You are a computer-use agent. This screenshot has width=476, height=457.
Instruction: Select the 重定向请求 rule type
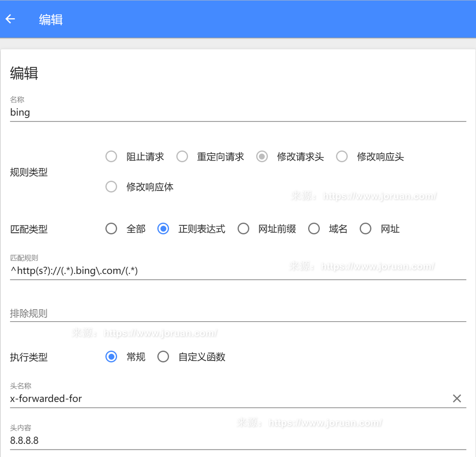click(182, 156)
